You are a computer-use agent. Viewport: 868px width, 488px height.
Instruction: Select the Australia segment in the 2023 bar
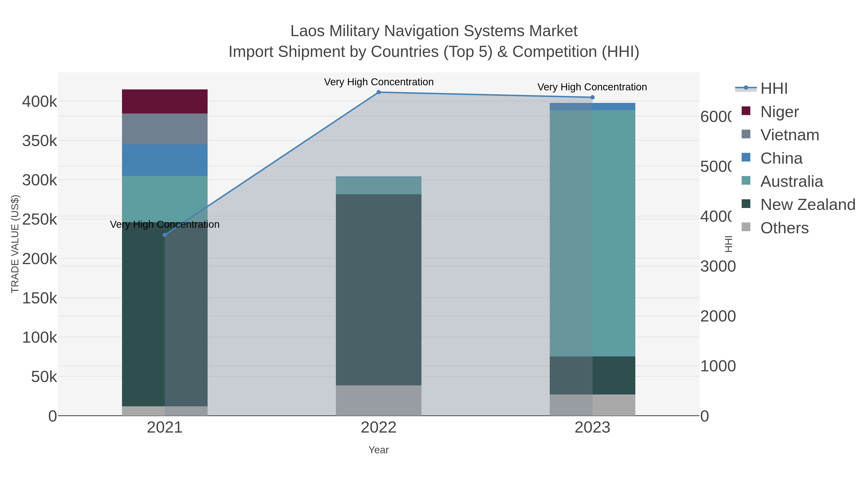592,233
